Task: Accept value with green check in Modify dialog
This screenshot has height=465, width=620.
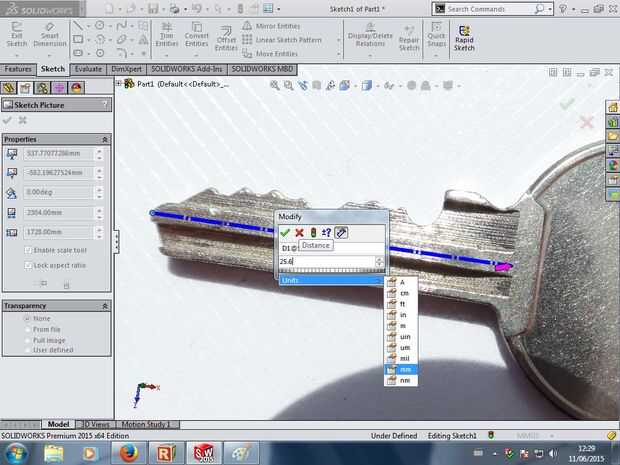Action: pos(285,232)
